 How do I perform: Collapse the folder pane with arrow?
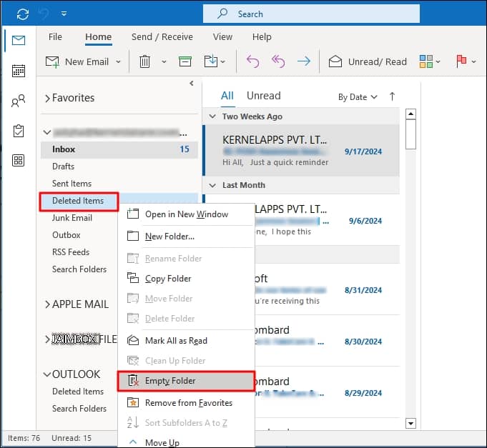point(192,83)
